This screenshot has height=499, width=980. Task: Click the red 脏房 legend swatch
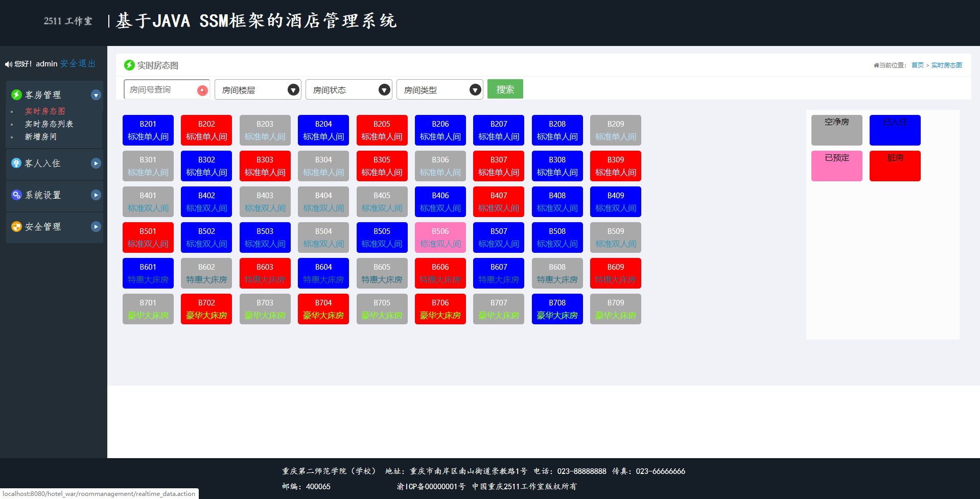click(895, 166)
